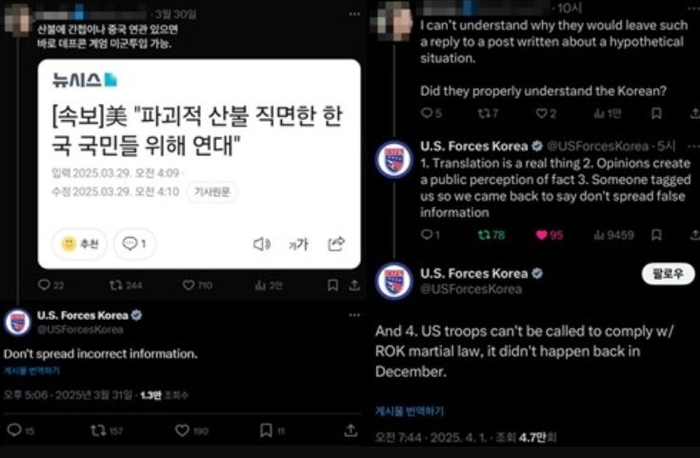700x458 pixels.
Task: Open more options on the 5시 reply
Action: (x=693, y=146)
